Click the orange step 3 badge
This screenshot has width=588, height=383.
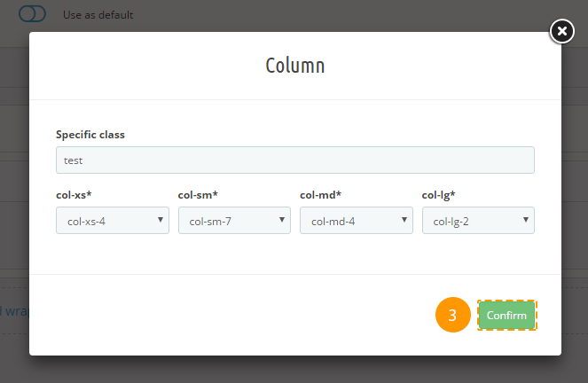point(452,315)
